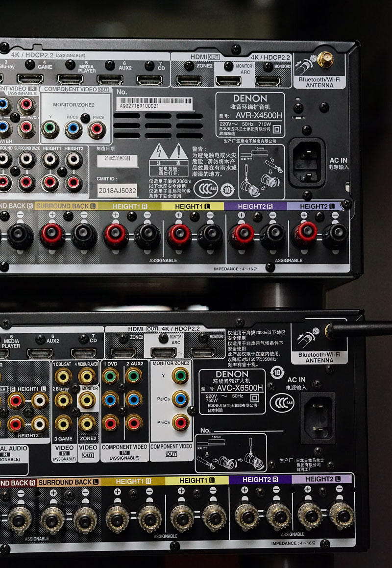Click the blue PB/CB MONITOR/ZONE2 jack on AVC-X6500H
The image size is (392, 568).
point(180,399)
